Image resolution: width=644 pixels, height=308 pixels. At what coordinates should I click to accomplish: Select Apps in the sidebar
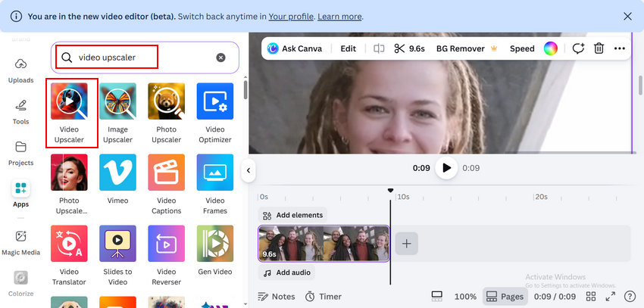[x=20, y=194]
